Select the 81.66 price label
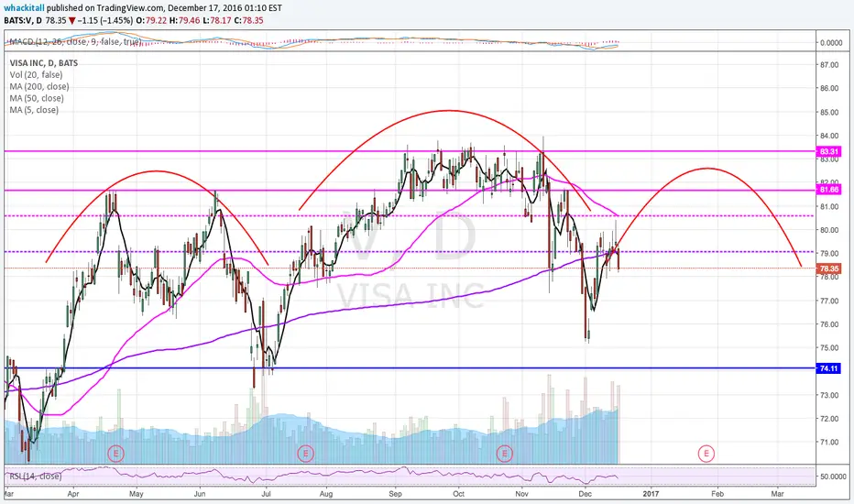Viewport: 854px width, 504px height. click(828, 190)
